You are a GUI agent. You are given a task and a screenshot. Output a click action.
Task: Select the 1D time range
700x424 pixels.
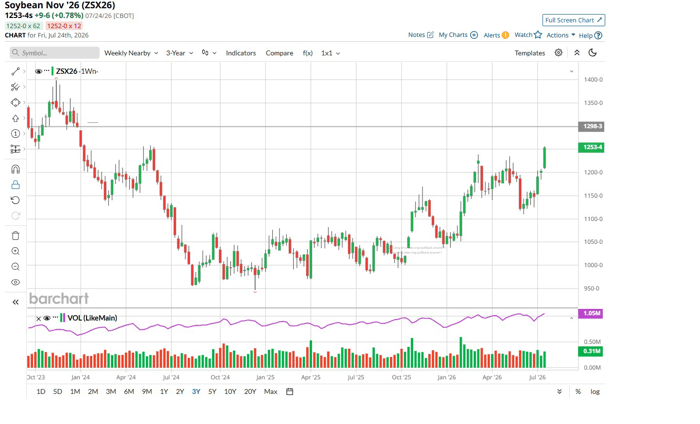tap(41, 391)
